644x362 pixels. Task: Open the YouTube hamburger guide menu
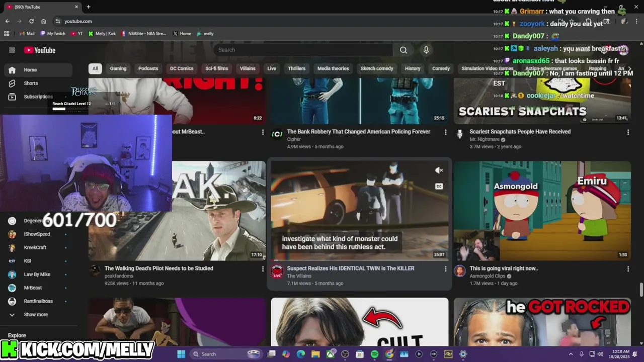(12, 50)
